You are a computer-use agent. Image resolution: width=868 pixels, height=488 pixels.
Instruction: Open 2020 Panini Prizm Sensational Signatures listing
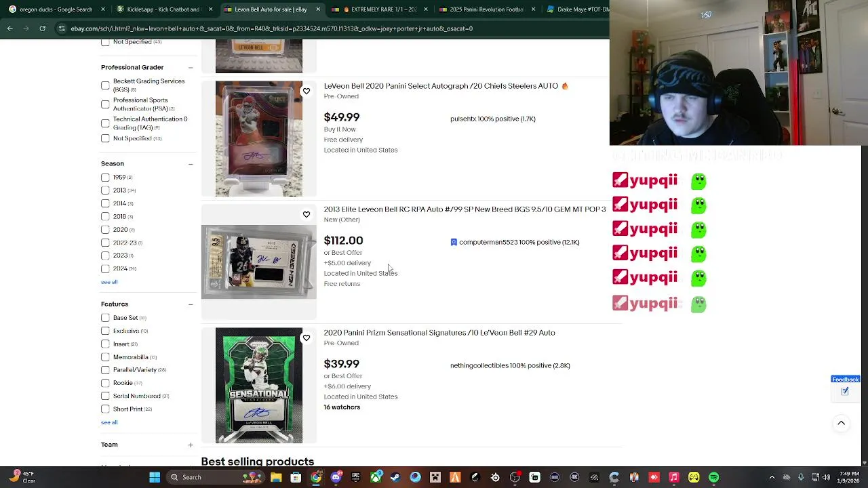point(439,333)
